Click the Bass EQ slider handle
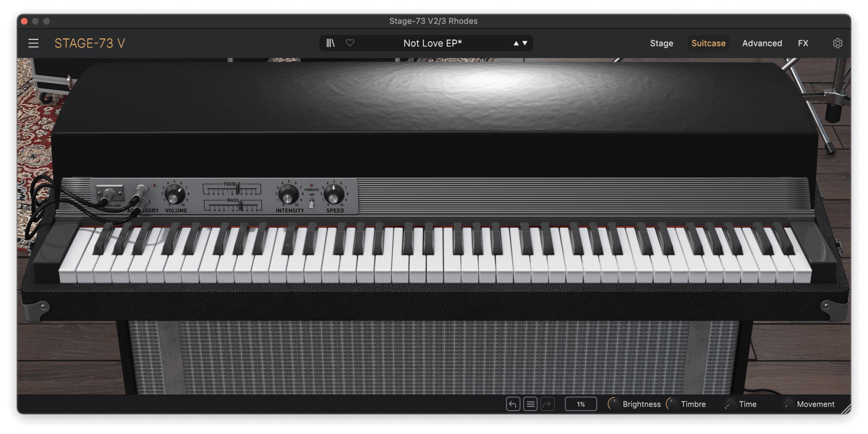The width and height of the screenshot is (868, 434). (240, 206)
